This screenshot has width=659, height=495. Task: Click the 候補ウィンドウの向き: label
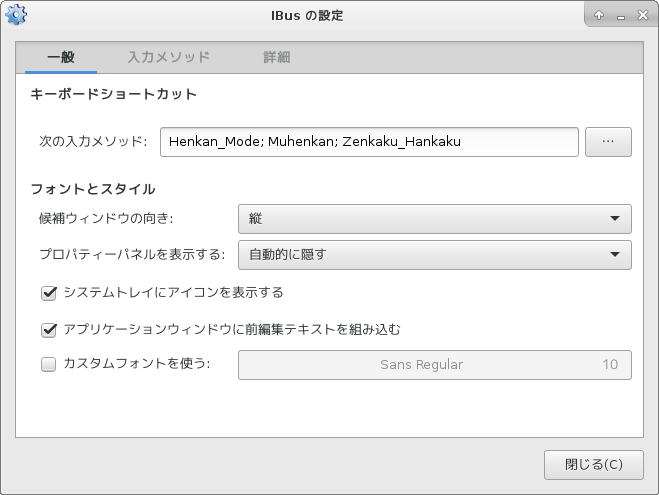tap(106, 219)
